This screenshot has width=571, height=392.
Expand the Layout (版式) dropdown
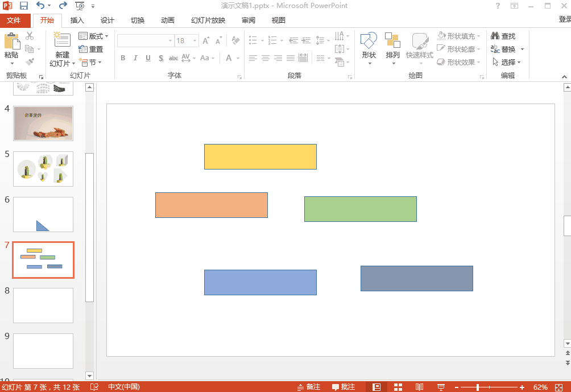pyautogui.click(x=94, y=36)
